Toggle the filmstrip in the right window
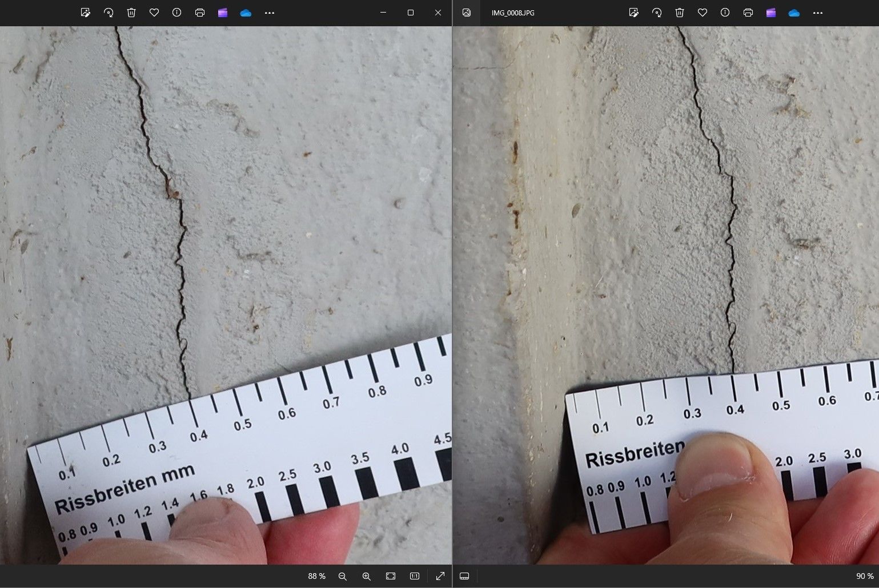This screenshot has width=879, height=588. coord(464,576)
